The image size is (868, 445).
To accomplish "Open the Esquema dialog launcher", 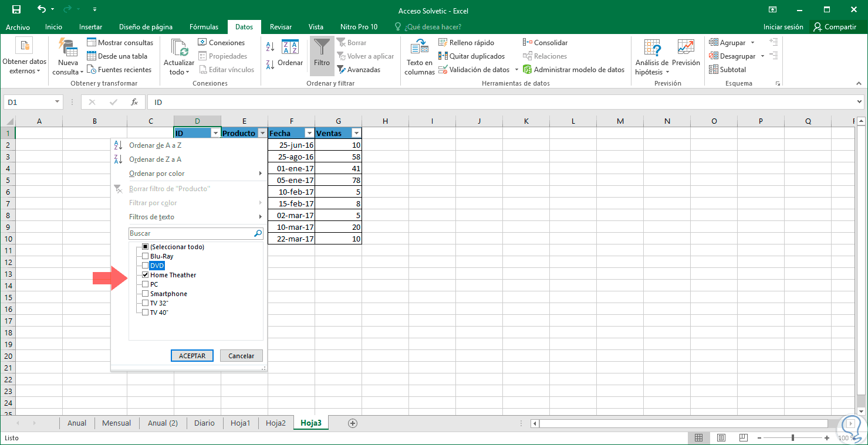I will 778,84.
